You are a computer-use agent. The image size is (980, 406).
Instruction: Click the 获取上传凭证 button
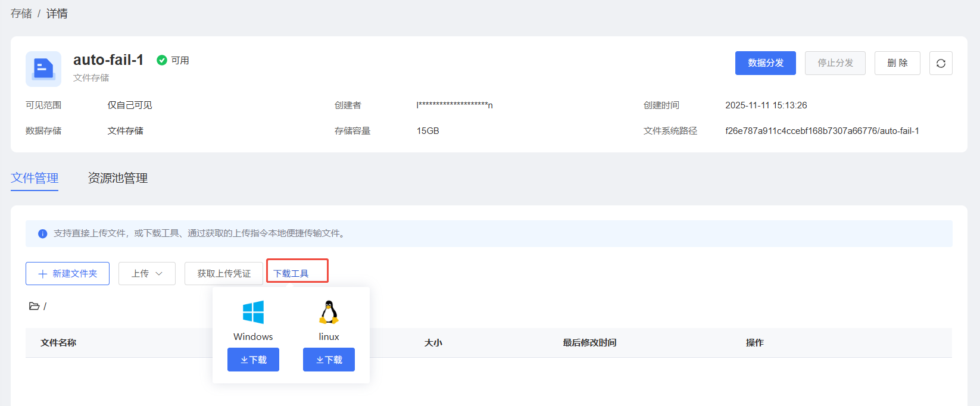pos(224,273)
